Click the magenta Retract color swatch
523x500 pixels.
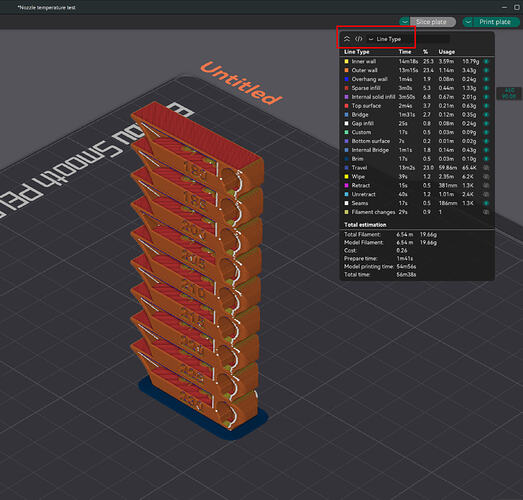click(x=346, y=185)
